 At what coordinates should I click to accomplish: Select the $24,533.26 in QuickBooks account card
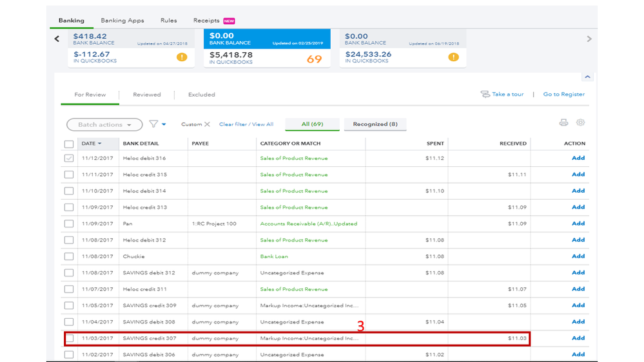[402, 48]
